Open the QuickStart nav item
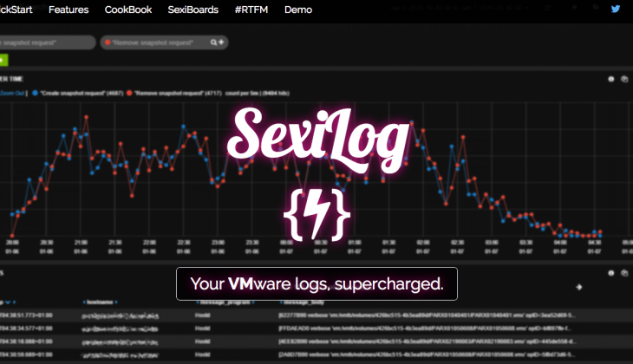Viewport: 633px width, 364px height. tap(16, 10)
